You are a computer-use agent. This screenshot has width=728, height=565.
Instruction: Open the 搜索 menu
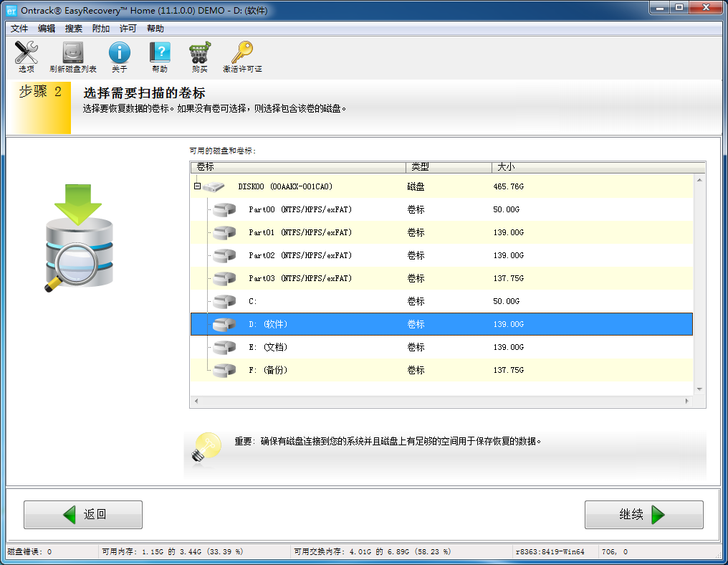click(74, 29)
